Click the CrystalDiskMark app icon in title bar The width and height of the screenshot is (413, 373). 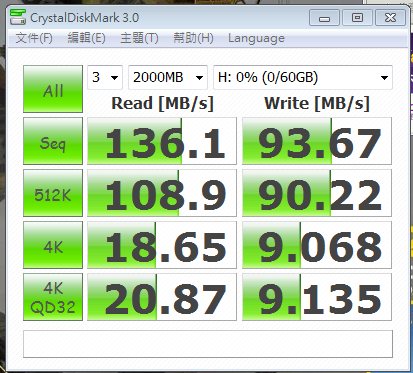(18, 17)
